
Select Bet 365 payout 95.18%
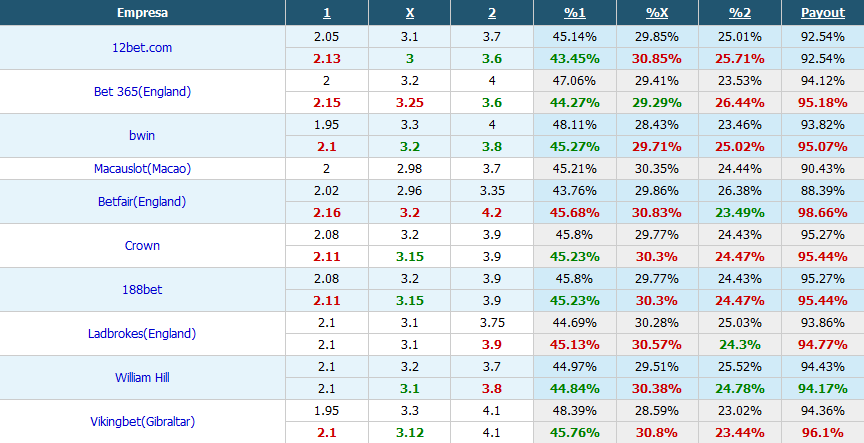pyautogui.click(x=823, y=103)
